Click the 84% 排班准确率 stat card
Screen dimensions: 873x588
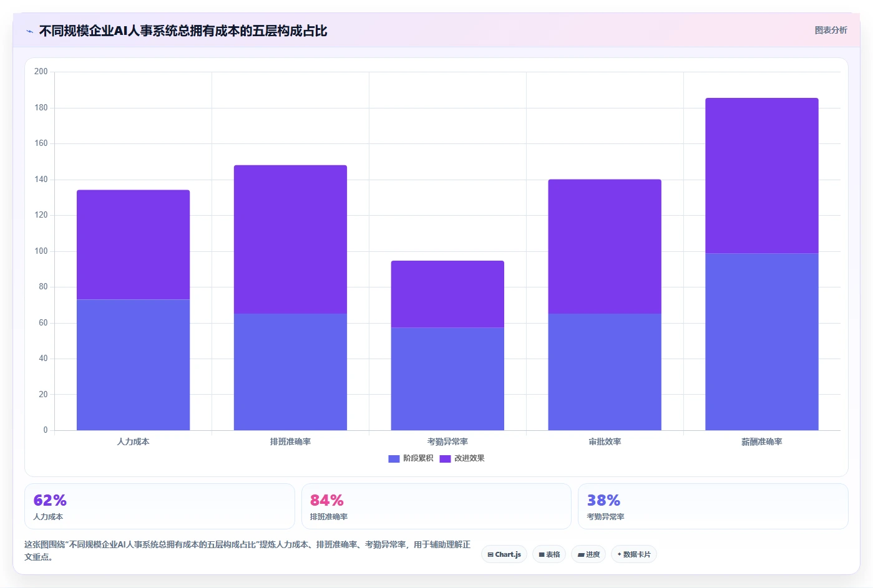436,506
